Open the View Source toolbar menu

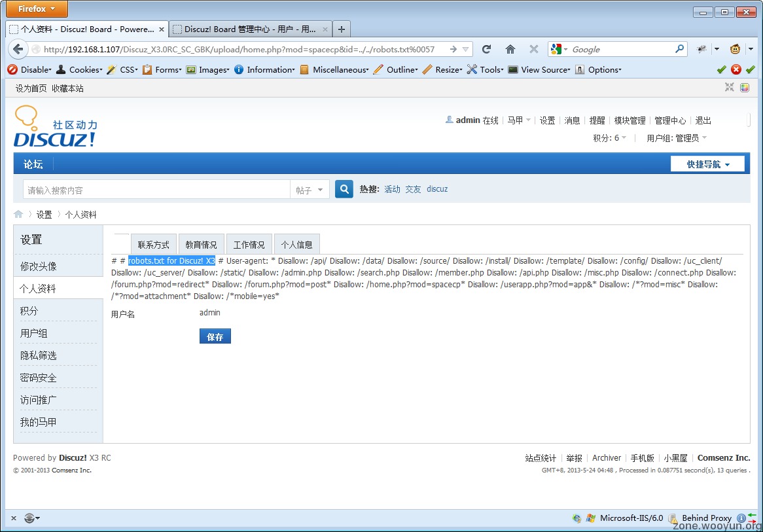pyautogui.click(x=539, y=69)
